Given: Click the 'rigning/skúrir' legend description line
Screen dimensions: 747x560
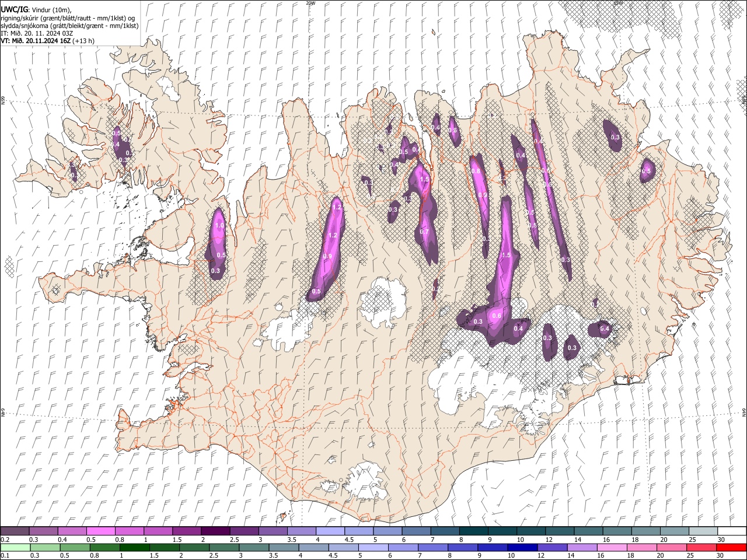Looking at the screenshot, I should pyautogui.click(x=68, y=18).
